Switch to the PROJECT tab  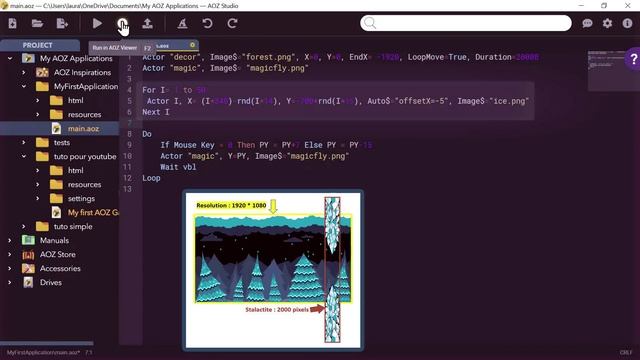click(38, 45)
